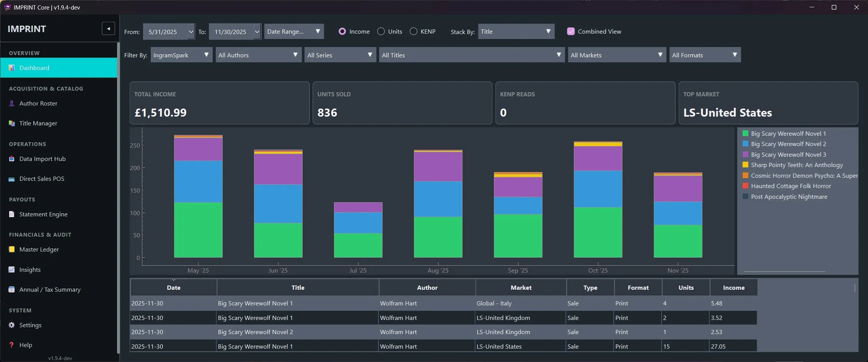This screenshot has height=362, width=868.
Task: Click Big Scary Werewolf Novel 3 purple legend swatch
Action: pos(745,154)
